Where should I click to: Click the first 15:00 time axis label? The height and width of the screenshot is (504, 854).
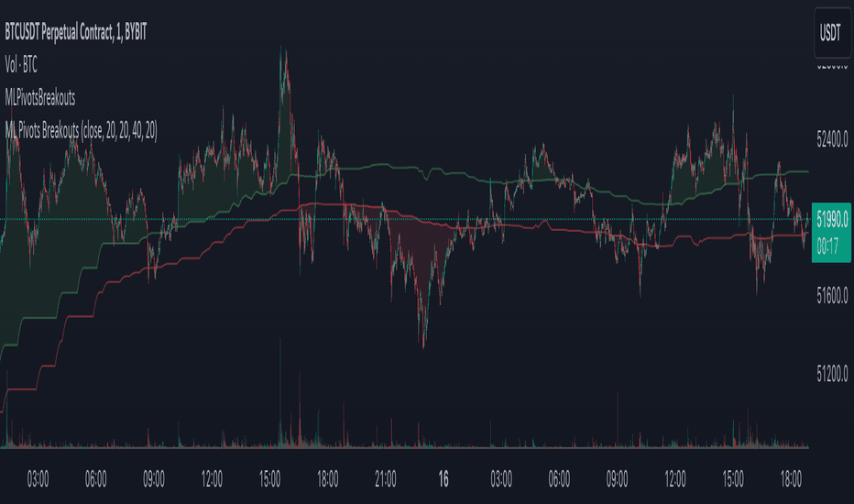pos(269,479)
